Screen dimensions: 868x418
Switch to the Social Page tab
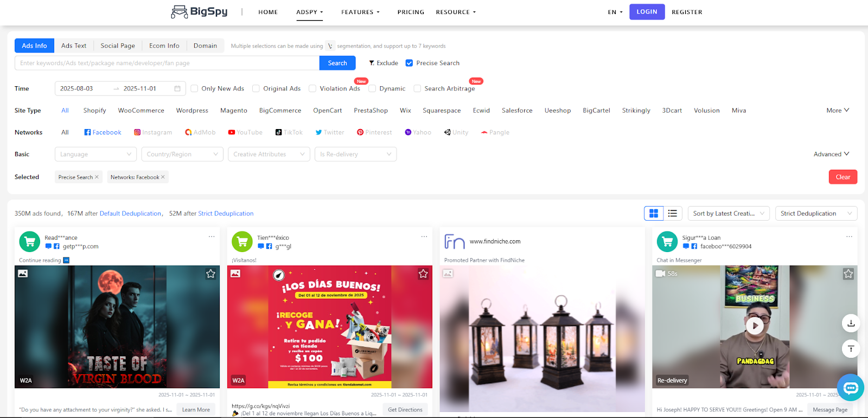click(118, 46)
